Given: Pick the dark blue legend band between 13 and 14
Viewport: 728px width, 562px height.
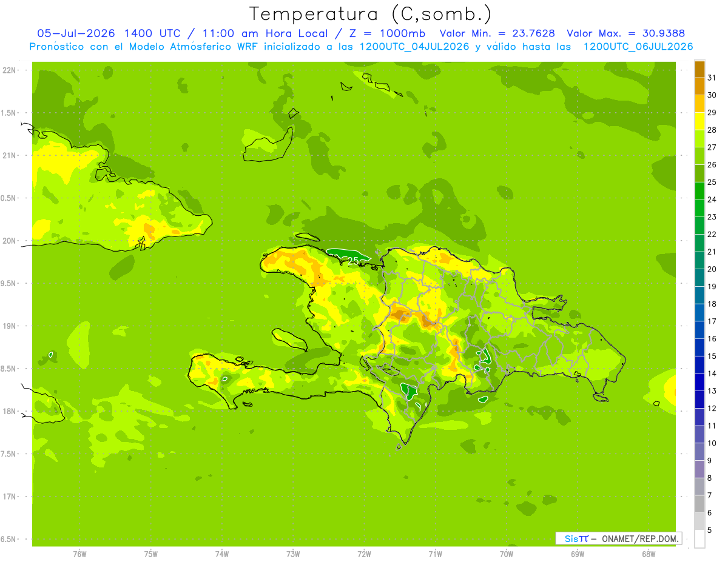Looking at the screenshot, I should [x=699, y=382].
